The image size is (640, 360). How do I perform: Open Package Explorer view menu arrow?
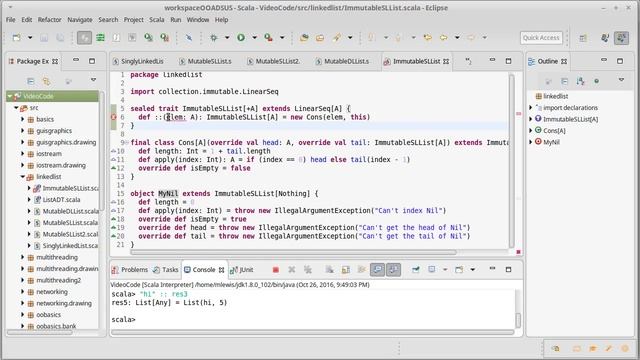point(93,80)
